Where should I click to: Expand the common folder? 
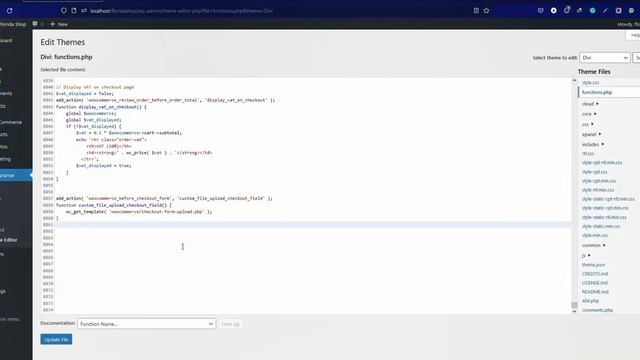593,245
